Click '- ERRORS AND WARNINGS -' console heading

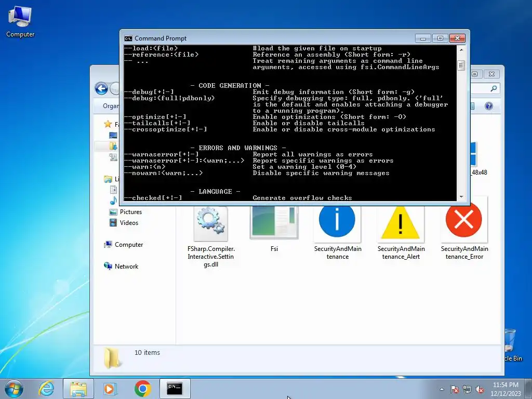238,148
